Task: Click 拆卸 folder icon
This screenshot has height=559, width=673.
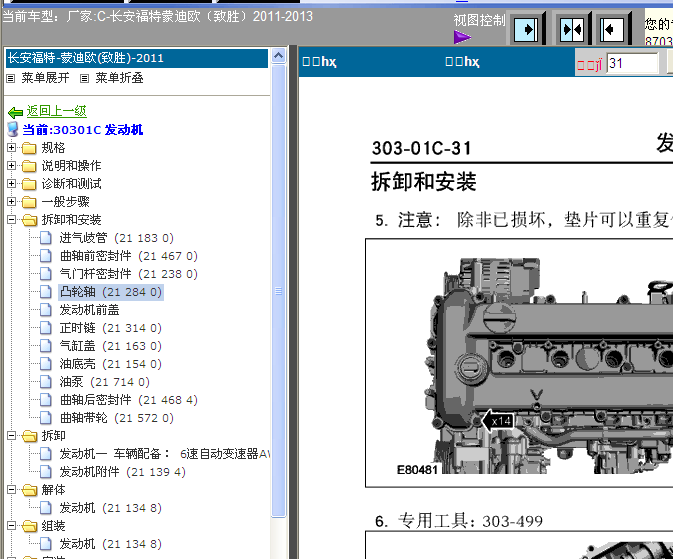Action: pos(30,436)
